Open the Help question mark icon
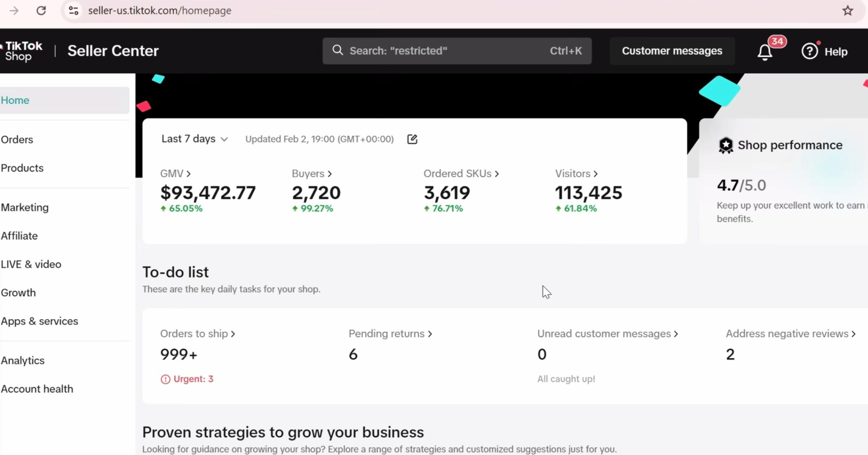868x455 pixels. (810, 52)
